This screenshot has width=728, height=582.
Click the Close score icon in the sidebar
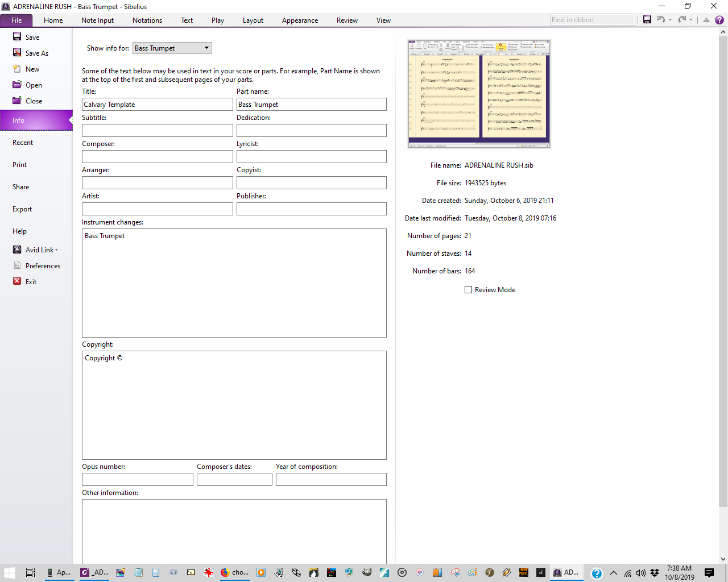click(17, 101)
